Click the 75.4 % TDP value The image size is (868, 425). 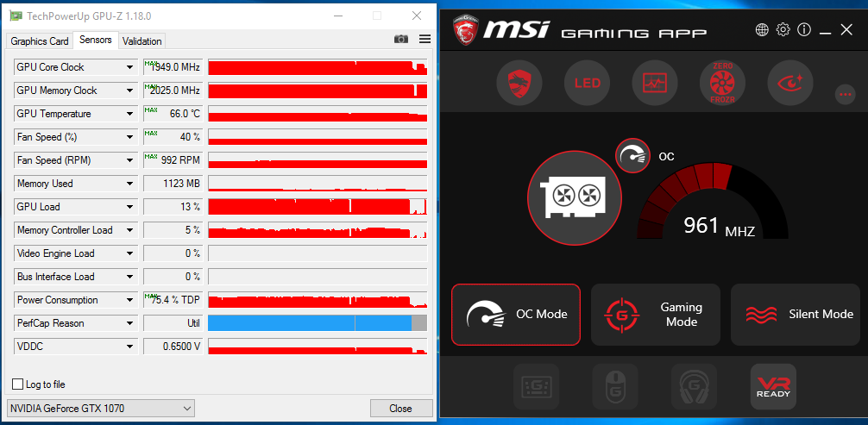pos(173,300)
